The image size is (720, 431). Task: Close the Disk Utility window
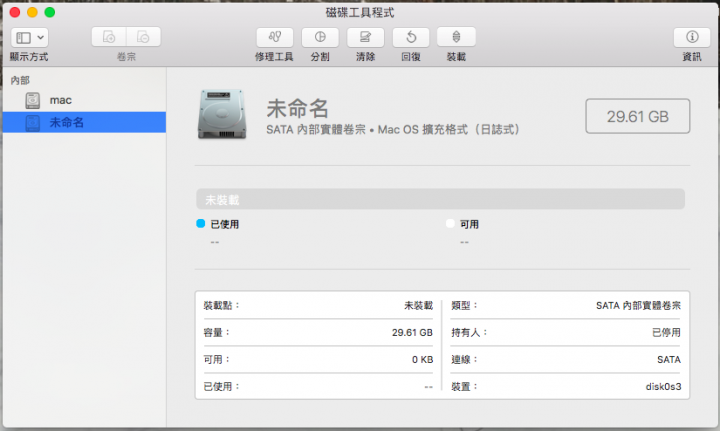15,12
